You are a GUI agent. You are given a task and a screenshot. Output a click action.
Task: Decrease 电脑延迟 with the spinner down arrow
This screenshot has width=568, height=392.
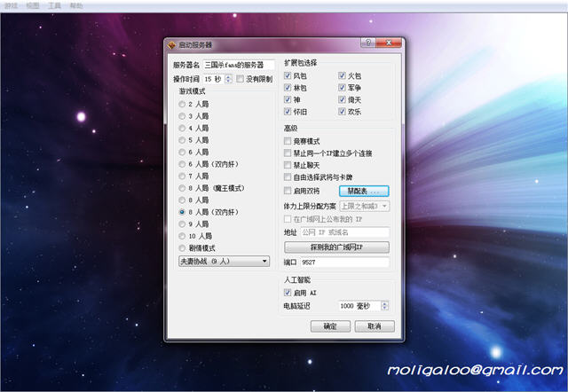pos(384,309)
